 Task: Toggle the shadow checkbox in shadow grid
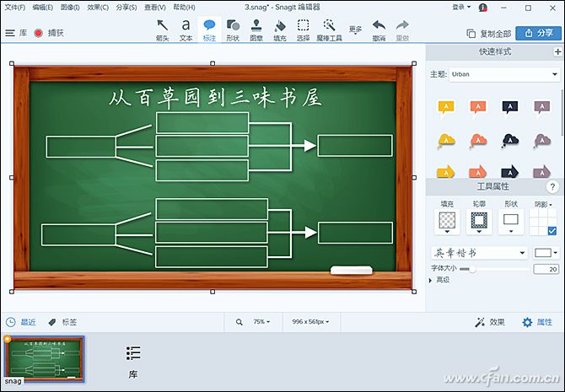pyautogui.click(x=552, y=231)
